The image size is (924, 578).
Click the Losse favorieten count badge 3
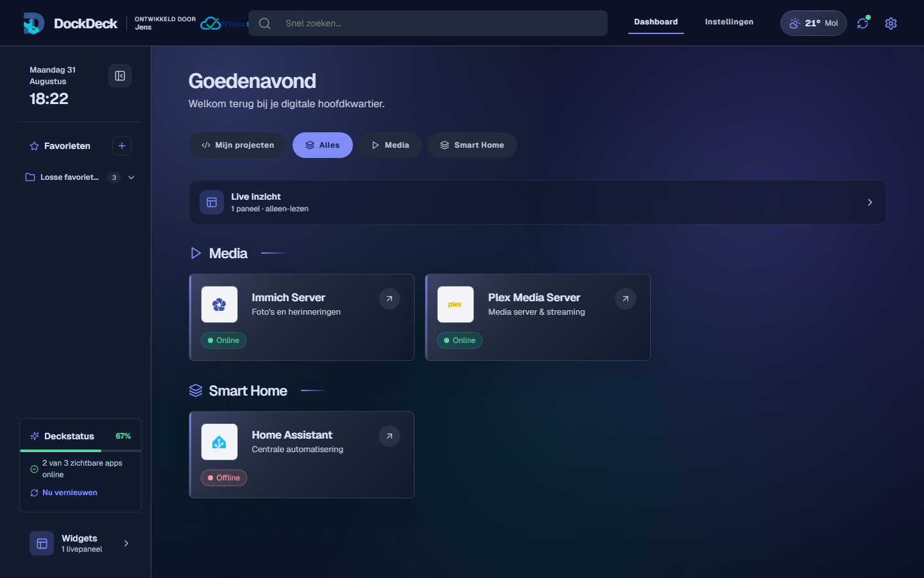point(114,177)
